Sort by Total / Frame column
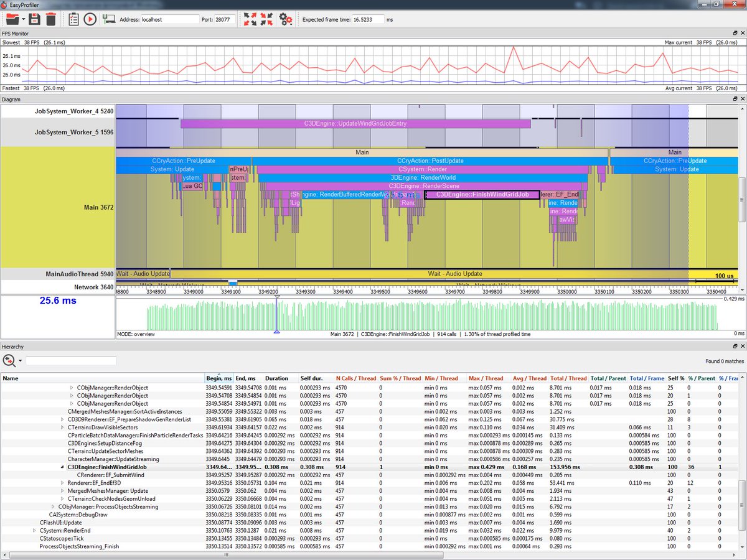The width and height of the screenshot is (747, 560). tap(647, 378)
